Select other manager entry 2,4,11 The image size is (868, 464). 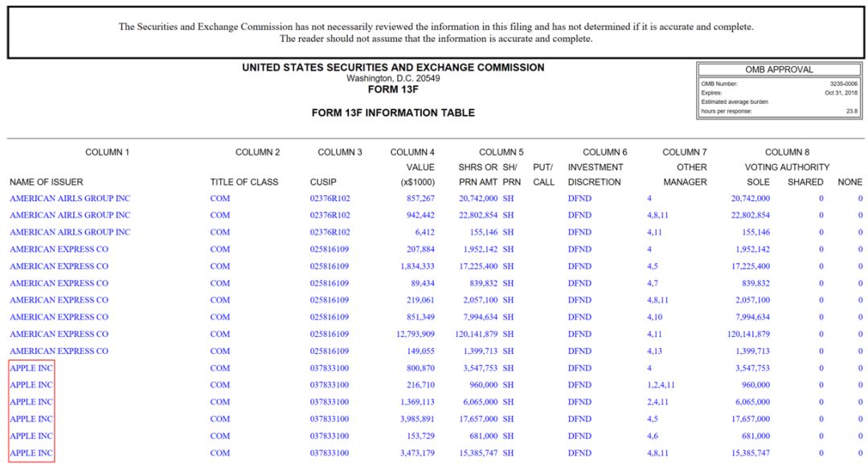click(657, 402)
